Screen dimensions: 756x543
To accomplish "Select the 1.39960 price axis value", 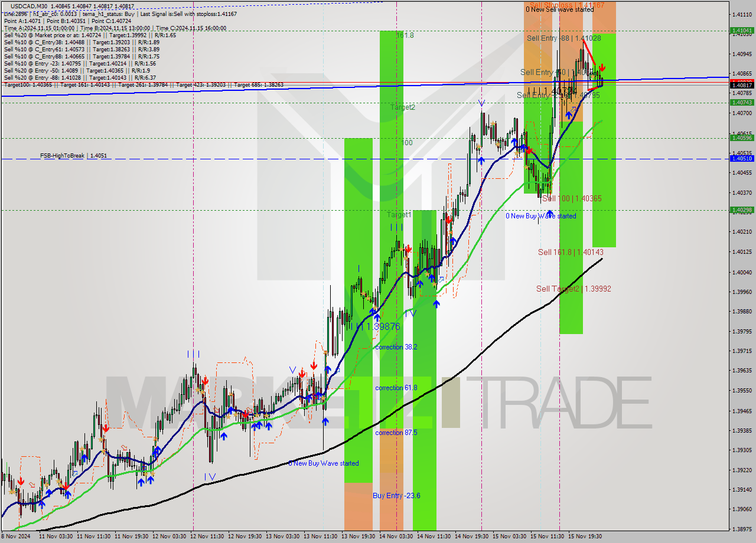I will (x=742, y=292).
